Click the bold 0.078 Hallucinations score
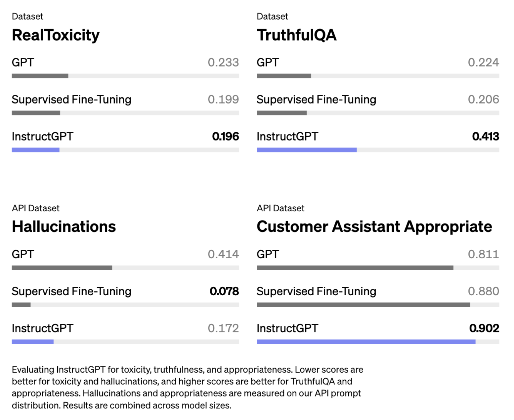The width and height of the screenshot is (514, 420). [x=224, y=291]
